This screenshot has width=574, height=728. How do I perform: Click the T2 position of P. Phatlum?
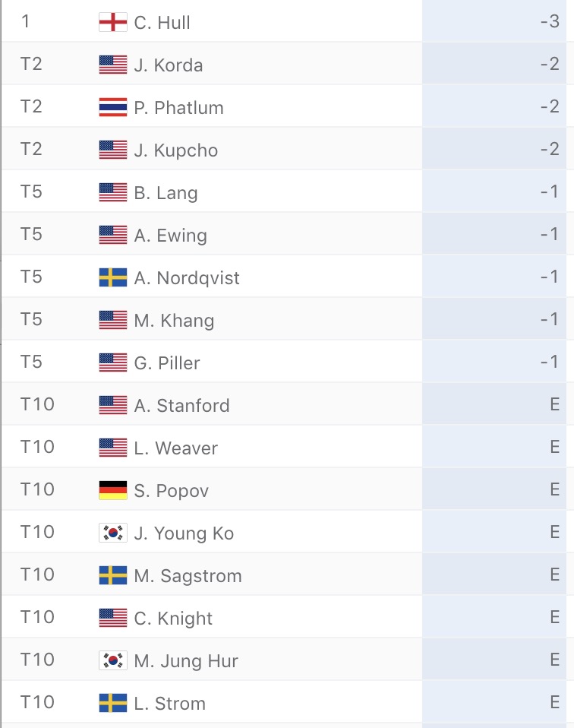pyautogui.click(x=31, y=106)
